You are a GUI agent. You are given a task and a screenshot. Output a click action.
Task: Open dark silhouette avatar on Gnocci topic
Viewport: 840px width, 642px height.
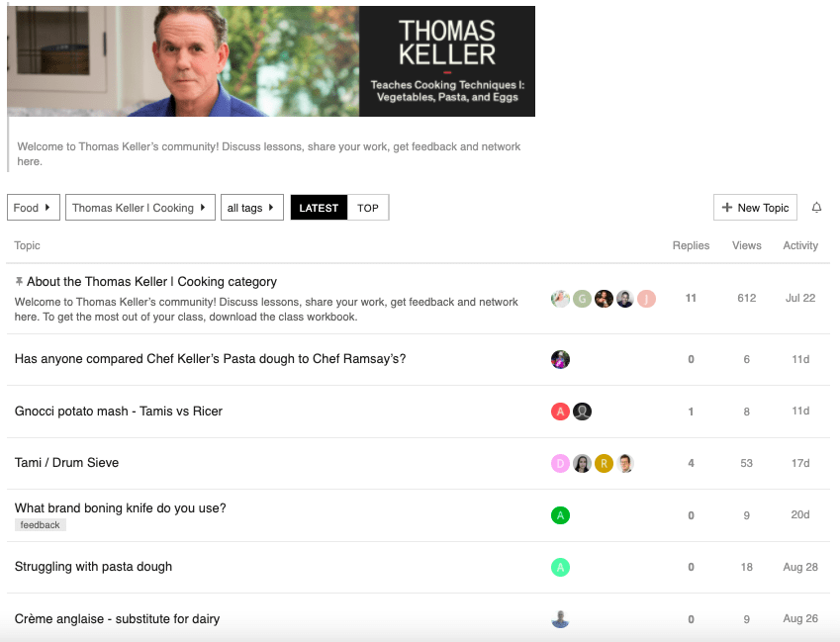pos(583,412)
